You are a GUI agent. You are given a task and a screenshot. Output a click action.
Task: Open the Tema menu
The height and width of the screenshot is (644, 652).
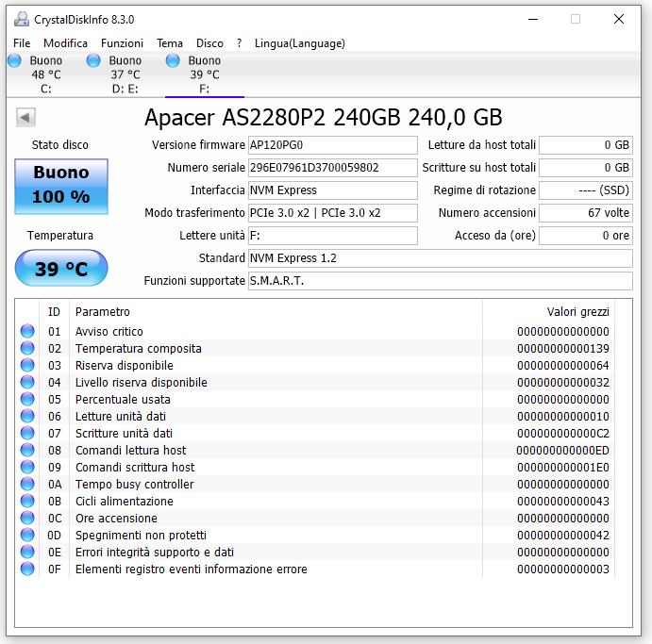[x=170, y=43]
